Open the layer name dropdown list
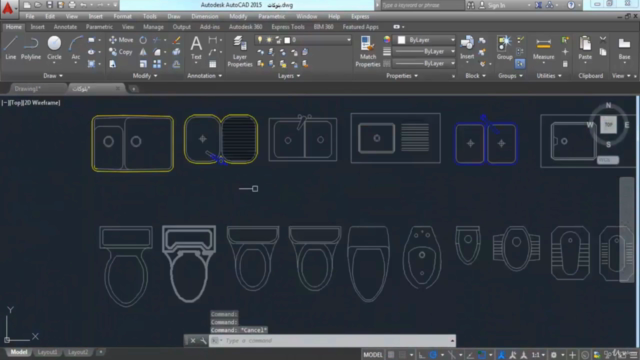Image resolution: width=640 pixels, height=360 pixels. [304, 40]
